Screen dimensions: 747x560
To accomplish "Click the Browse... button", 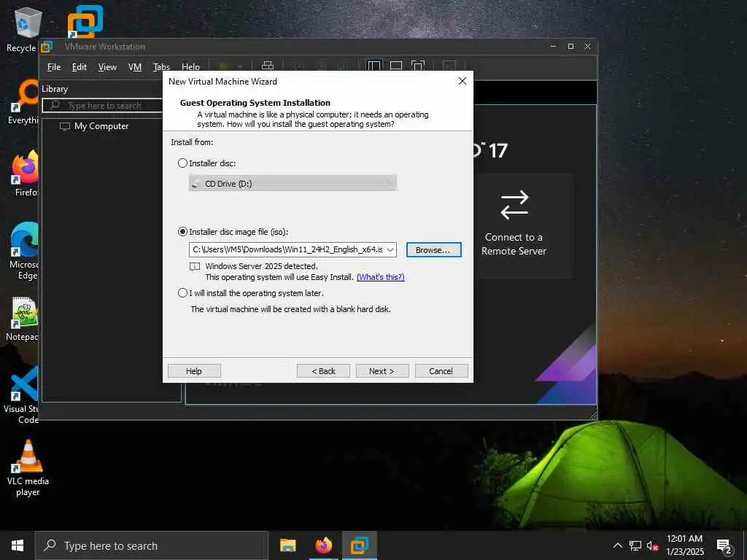I will [x=433, y=250].
